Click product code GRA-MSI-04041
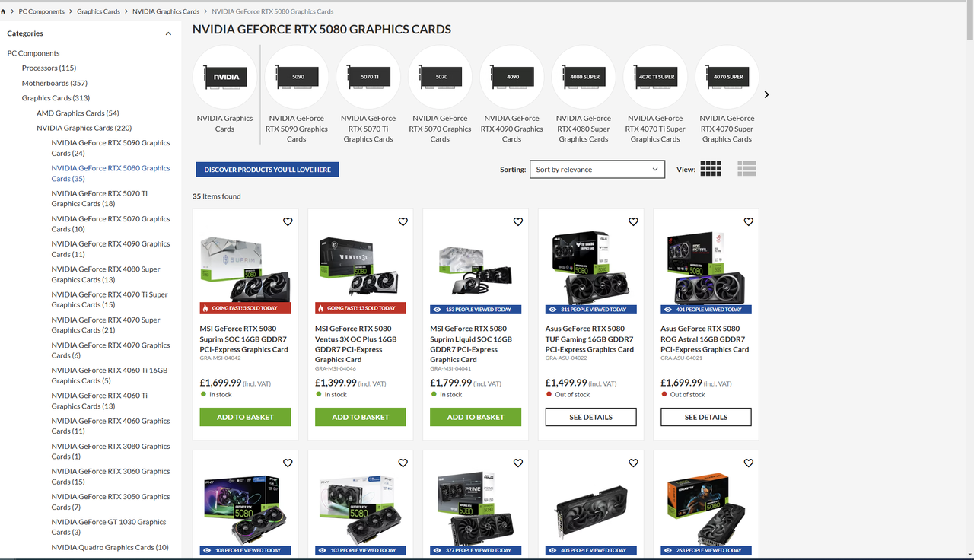 [x=451, y=368]
